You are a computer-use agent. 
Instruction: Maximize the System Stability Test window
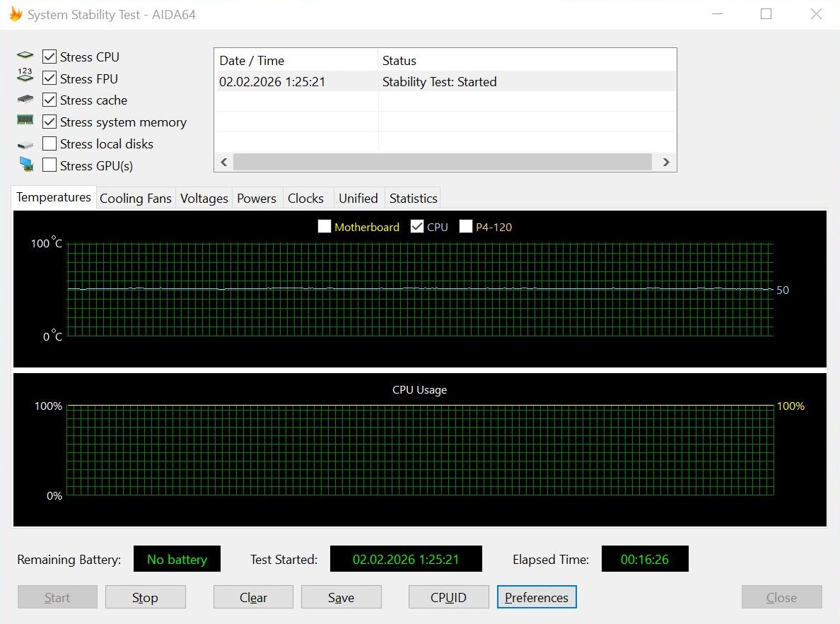[x=766, y=14]
